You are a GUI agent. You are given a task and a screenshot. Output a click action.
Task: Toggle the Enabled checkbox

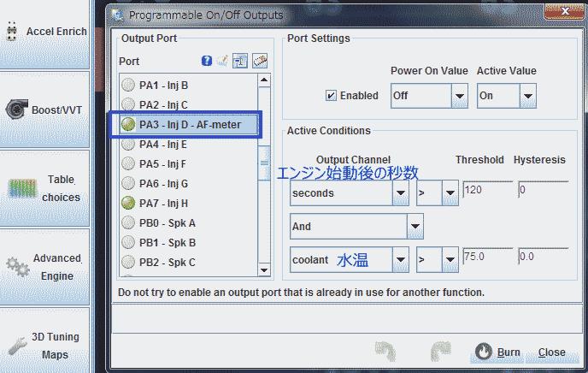(331, 95)
